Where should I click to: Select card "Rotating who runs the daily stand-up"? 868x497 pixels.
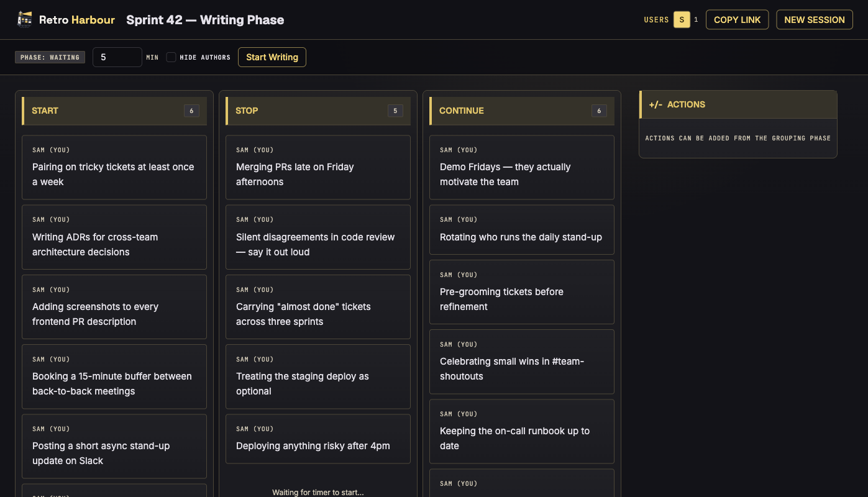(x=522, y=230)
